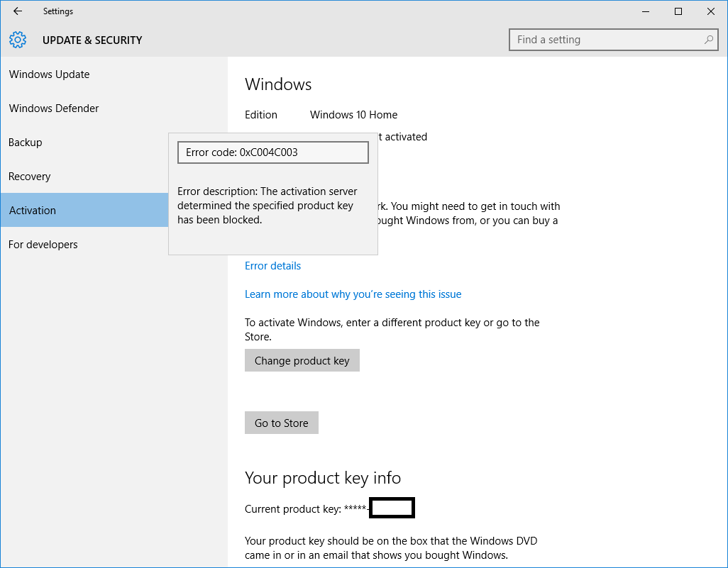
Task: Click the back arrow in title bar
Action: tap(18, 11)
